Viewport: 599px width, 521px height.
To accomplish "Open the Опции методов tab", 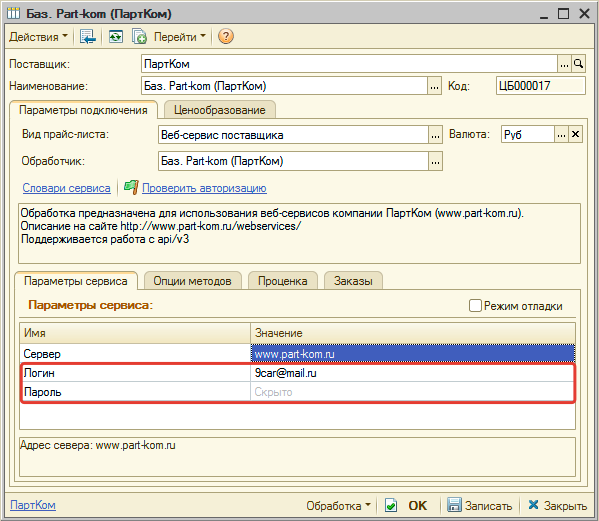I will [x=193, y=281].
